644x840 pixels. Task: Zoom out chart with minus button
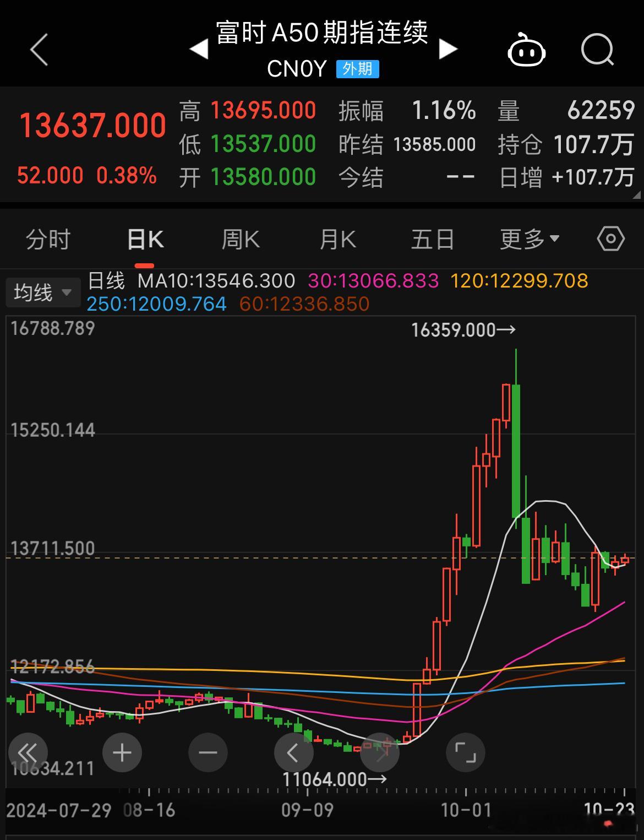(208, 752)
